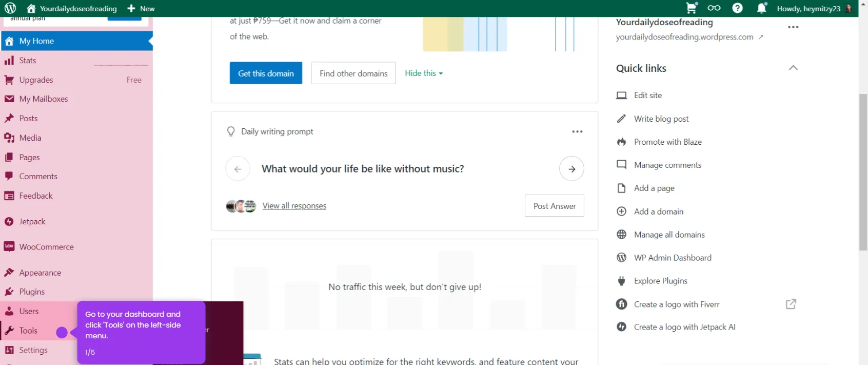Click the Get this domain button
The width and height of the screenshot is (868, 365).
pos(266,73)
